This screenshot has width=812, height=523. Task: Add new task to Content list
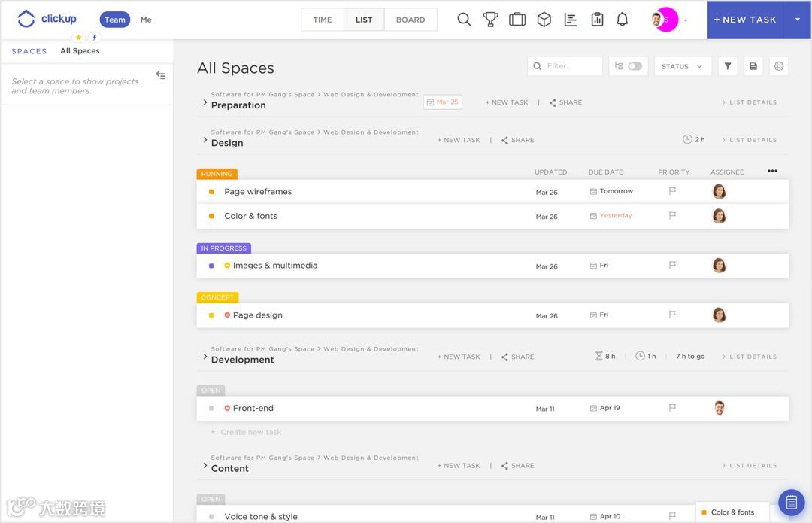[x=459, y=466]
